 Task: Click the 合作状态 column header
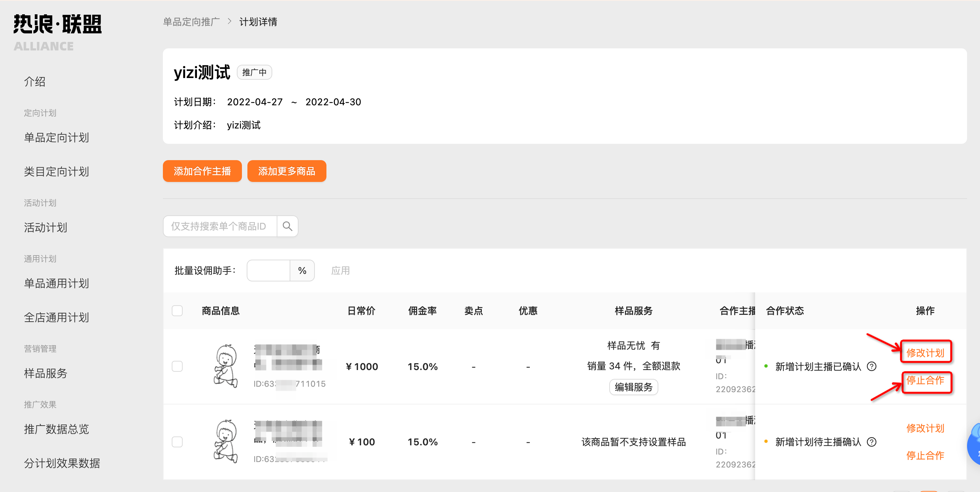(785, 310)
